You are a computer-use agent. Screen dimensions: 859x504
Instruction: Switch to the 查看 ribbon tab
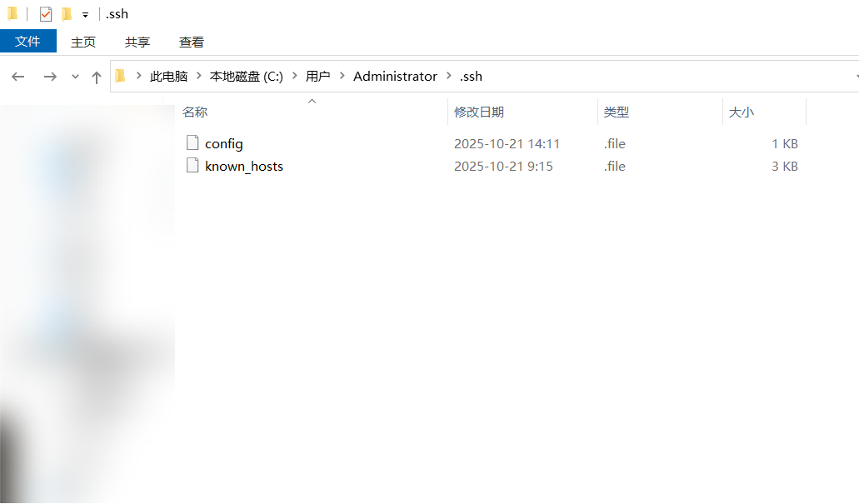(x=191, y=42)
